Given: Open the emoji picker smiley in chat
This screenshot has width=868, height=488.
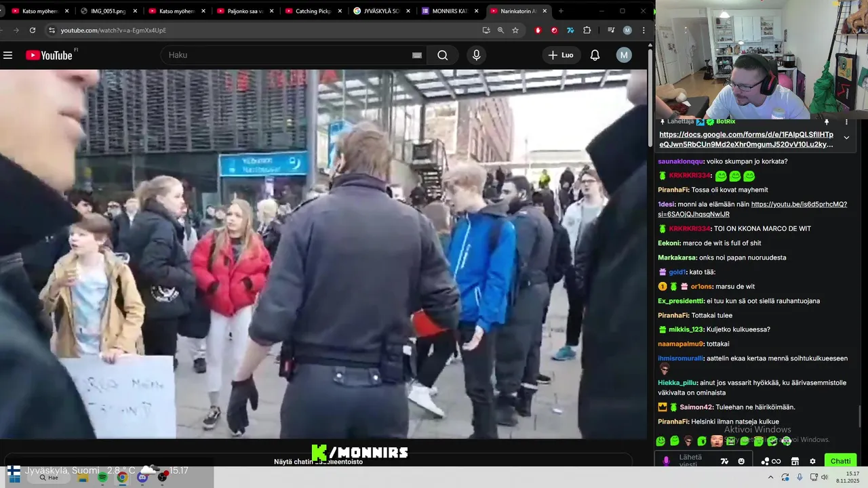Looking at the screenshot, I should pos(741,462).
